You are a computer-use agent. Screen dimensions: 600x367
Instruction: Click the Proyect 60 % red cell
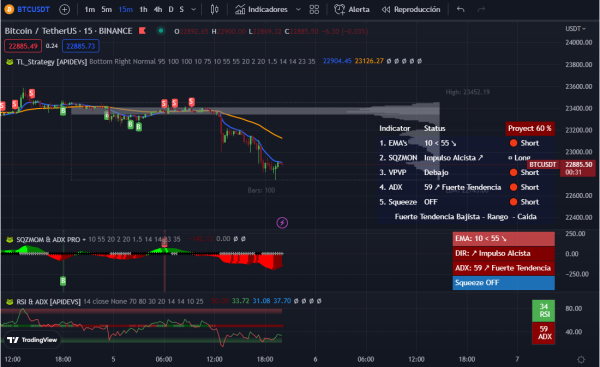pos(530,129)
